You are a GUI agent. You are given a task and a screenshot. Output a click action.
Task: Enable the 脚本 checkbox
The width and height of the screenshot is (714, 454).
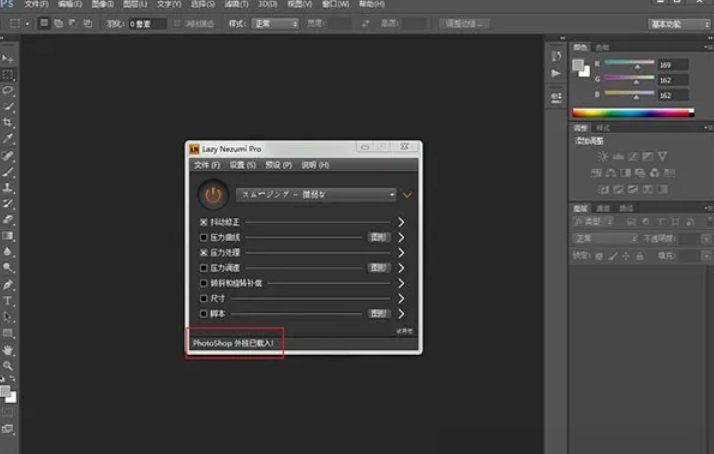(204, 314)
